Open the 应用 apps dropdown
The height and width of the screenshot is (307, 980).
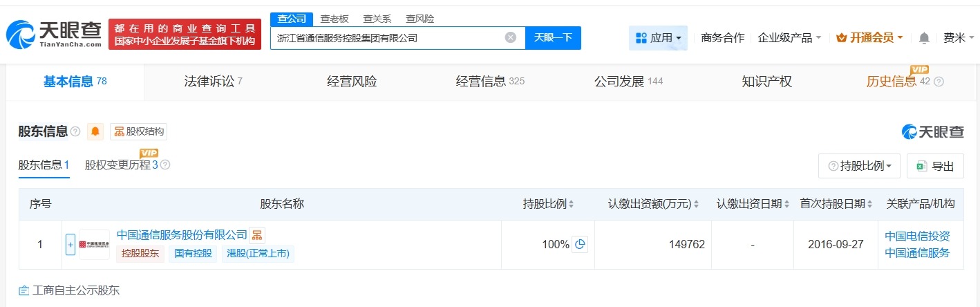click(658, 37)
